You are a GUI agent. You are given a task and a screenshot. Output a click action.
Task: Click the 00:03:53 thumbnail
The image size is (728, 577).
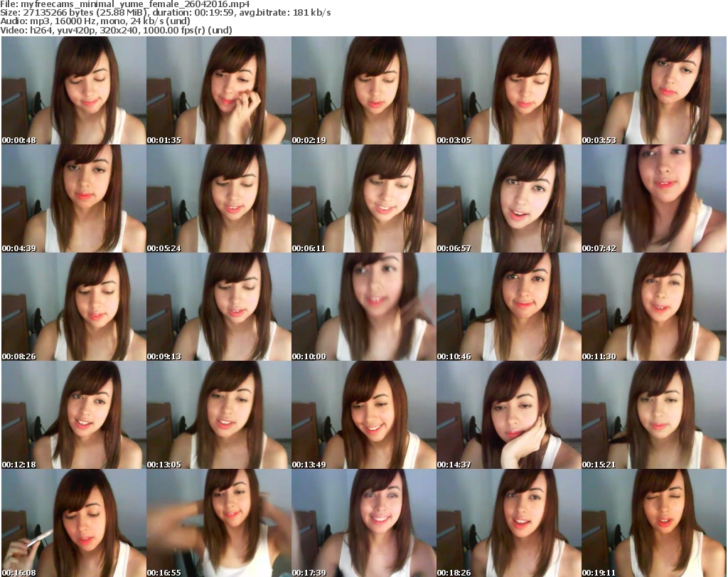click(654, 90)
